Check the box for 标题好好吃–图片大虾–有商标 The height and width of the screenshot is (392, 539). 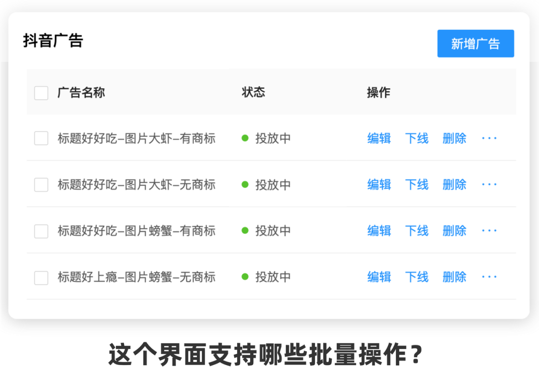tap(41, 138)
